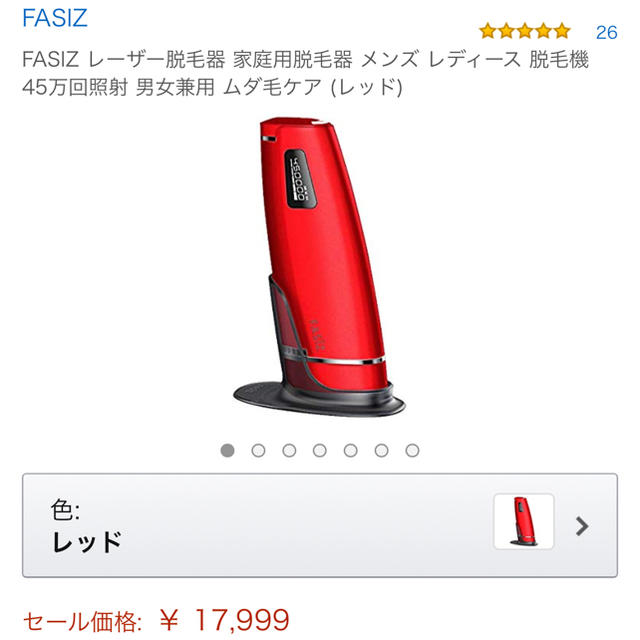Click the five-star rating icons
Screen dimensions: 640x640
point(524,31)
